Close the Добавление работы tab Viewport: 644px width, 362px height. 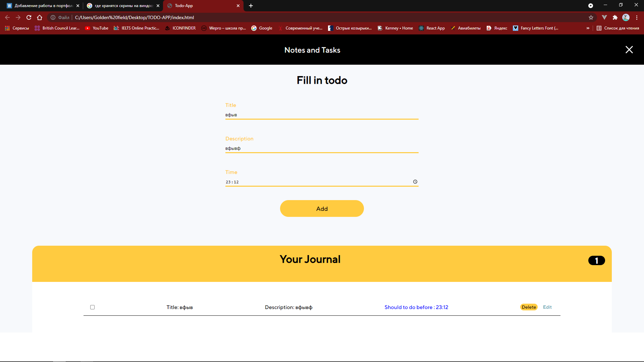pyautogui.click(x=78, y=6)
